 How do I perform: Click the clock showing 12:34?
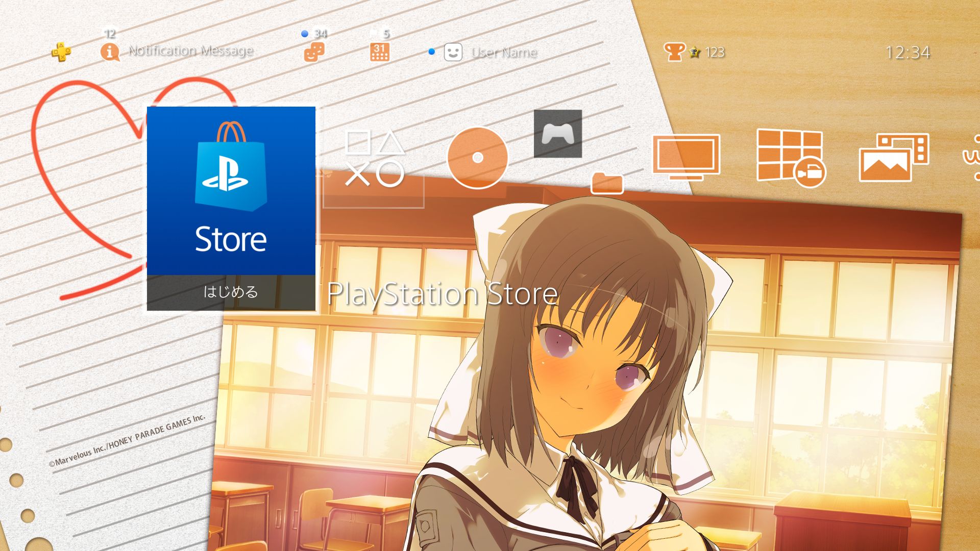908,53
